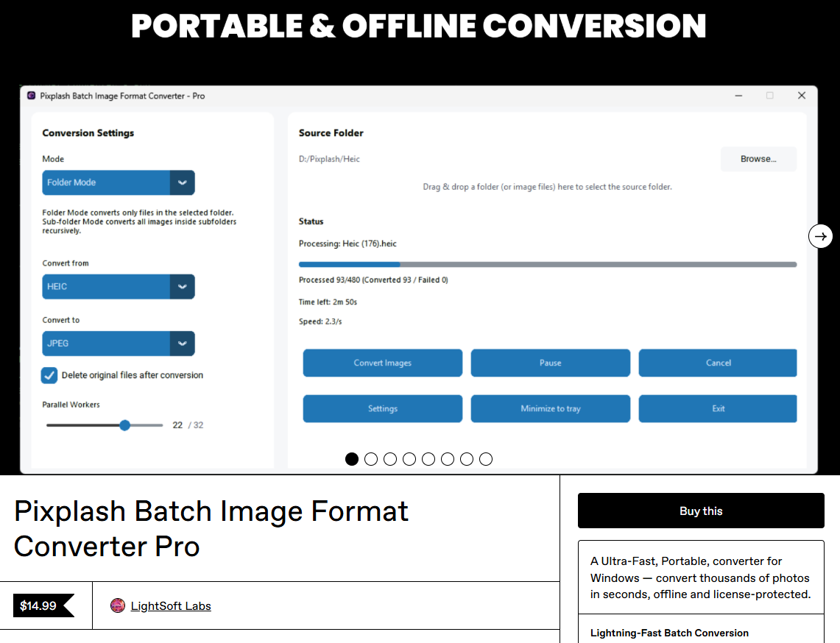840x643 pixels.
Task: Pause the conversion
Action: point(550,363)
